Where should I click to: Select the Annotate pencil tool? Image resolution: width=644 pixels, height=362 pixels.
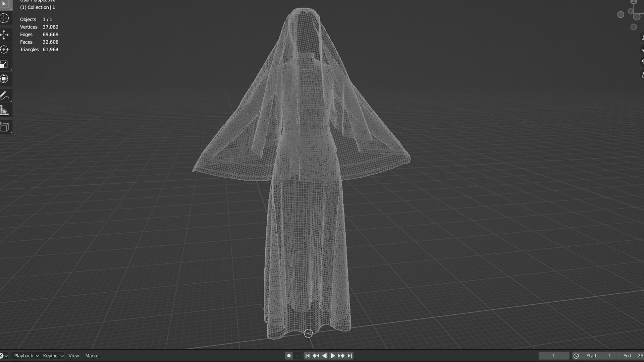point(4,96)
